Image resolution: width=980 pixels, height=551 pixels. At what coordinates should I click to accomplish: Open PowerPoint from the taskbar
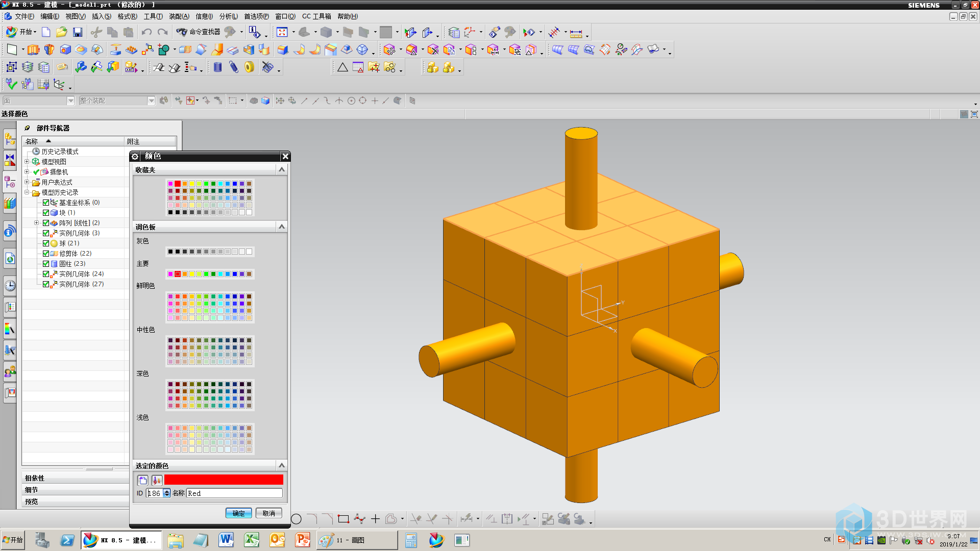pos(303,540)
